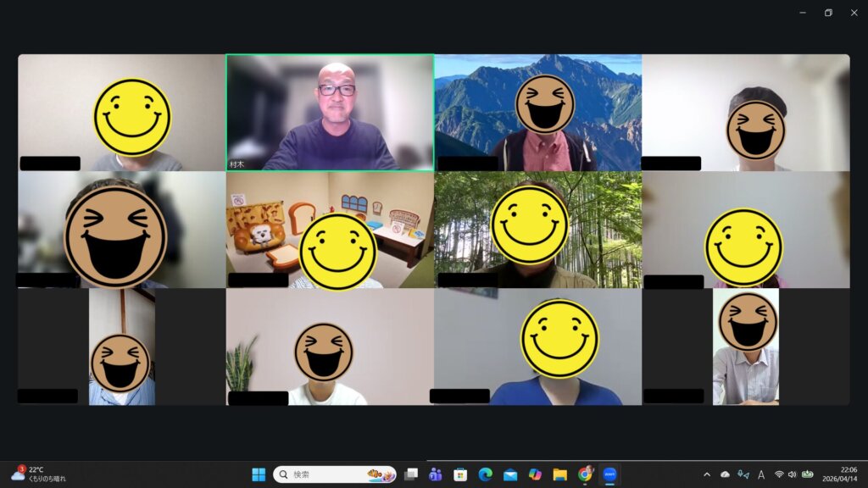The height and width of the screenshot is (488, 868).
Task: Launch Microsoft Teams from the taskbar
Action: [x=436, y=474]
